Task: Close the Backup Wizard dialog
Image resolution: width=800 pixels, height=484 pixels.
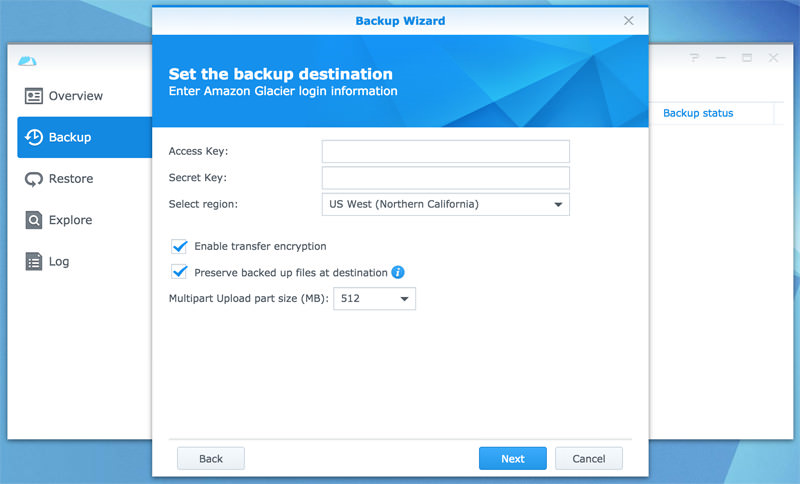Action: coord(629,20)
